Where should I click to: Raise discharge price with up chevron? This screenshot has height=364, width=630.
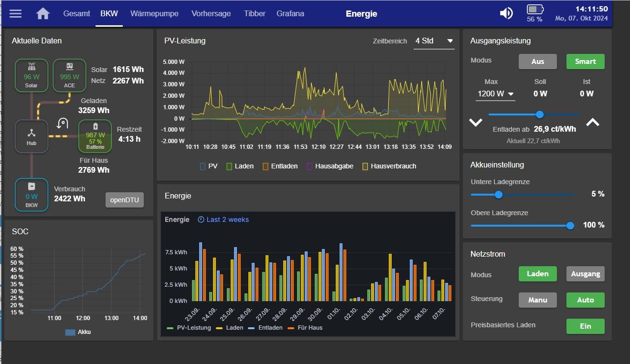click(592, 122)
